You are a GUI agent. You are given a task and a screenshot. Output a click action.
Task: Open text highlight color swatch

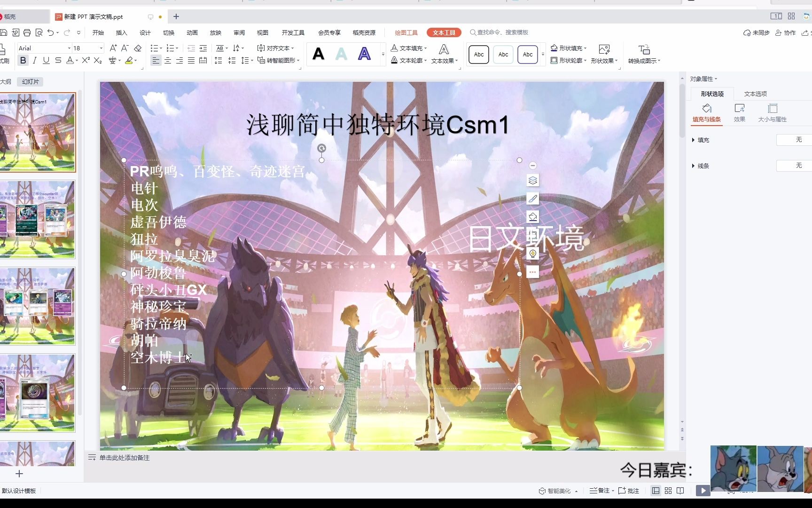(129, 60)
